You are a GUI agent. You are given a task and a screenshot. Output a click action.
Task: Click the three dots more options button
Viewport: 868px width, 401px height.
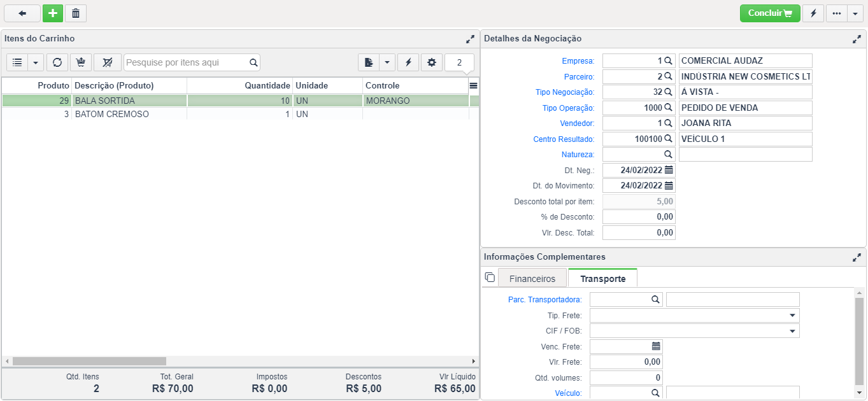[x=836, y=13]
